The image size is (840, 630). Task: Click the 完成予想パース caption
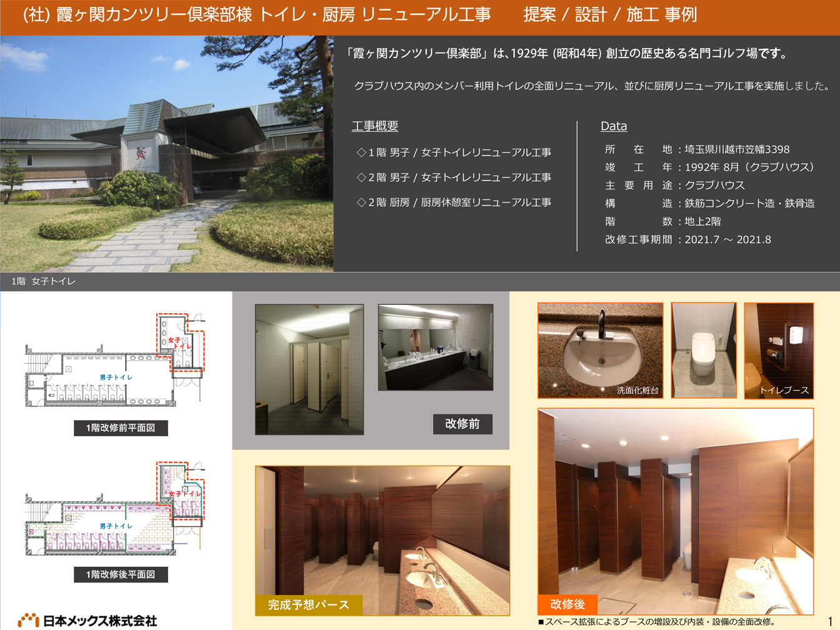pos(309,605)
